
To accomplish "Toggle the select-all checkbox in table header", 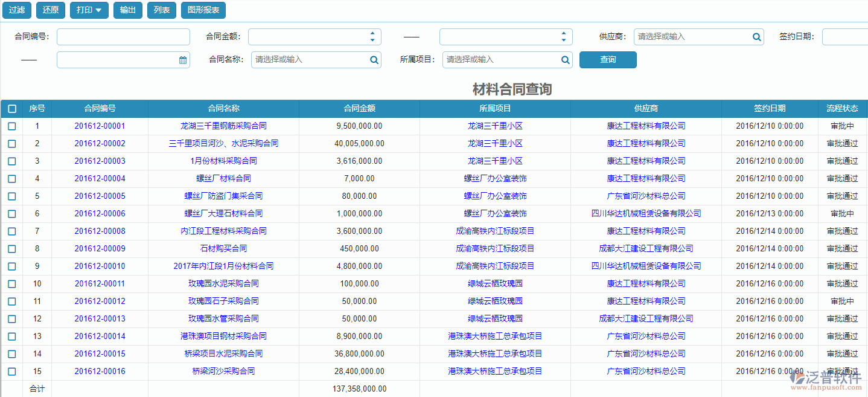I will point(11,109).
